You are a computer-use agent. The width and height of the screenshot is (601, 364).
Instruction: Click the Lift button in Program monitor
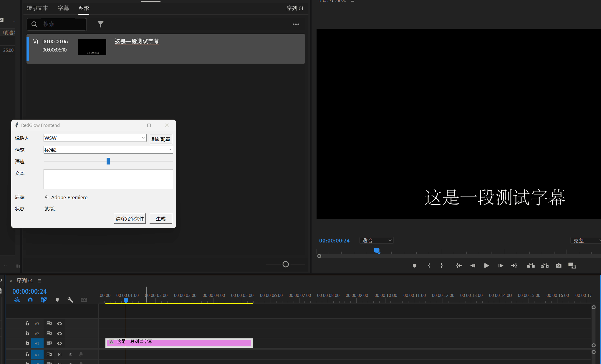click(x=531, y=266)
